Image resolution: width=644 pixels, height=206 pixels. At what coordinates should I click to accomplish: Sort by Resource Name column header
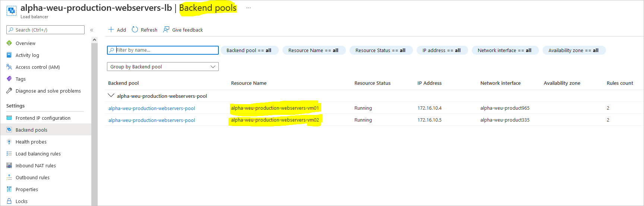(249, 83)
